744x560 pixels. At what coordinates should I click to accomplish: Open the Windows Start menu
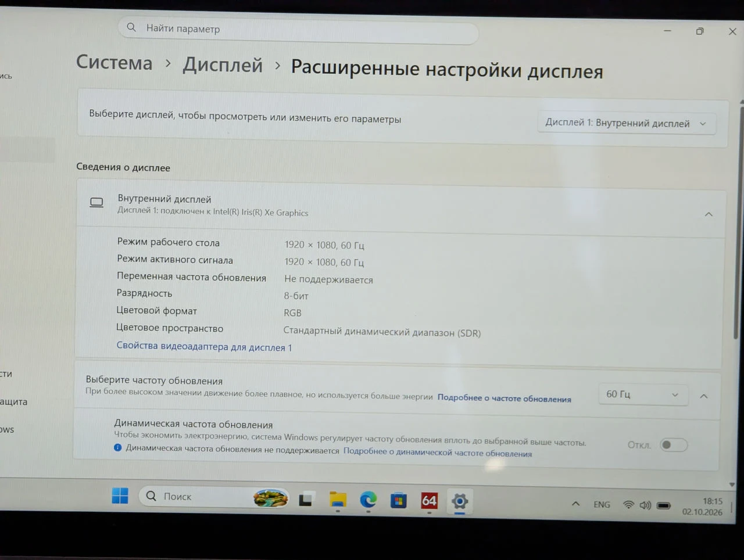click(x=120, y=496)
